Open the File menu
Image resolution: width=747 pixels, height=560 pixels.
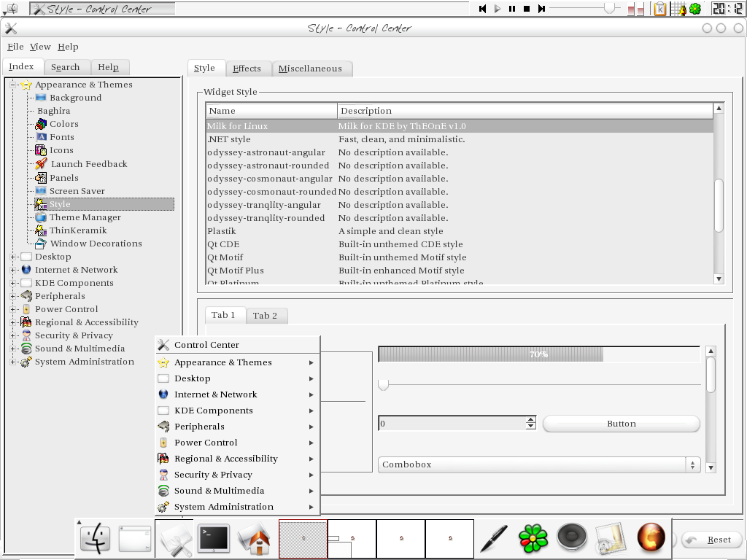(x=15, y=47)
